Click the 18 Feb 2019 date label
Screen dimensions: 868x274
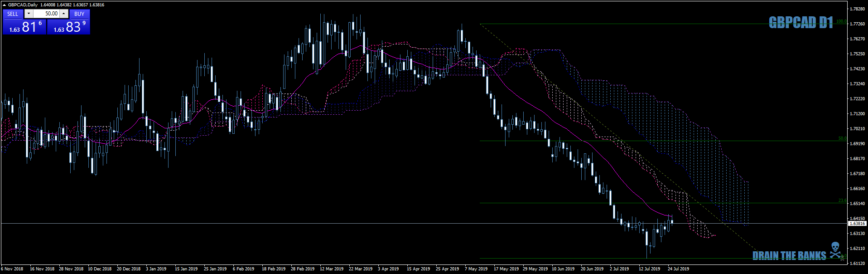tap(274, 269)
